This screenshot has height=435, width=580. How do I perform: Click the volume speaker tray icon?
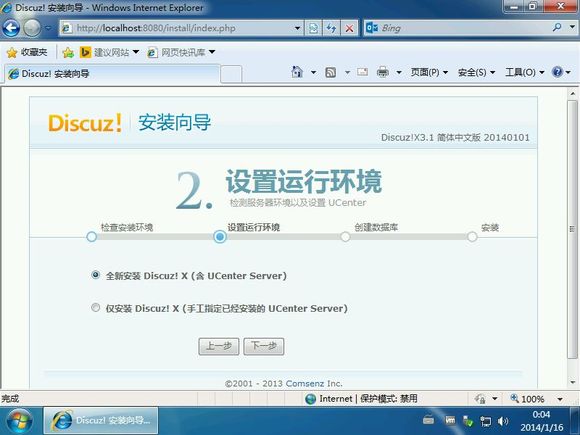pyautogui.click(x=503, y=421)
